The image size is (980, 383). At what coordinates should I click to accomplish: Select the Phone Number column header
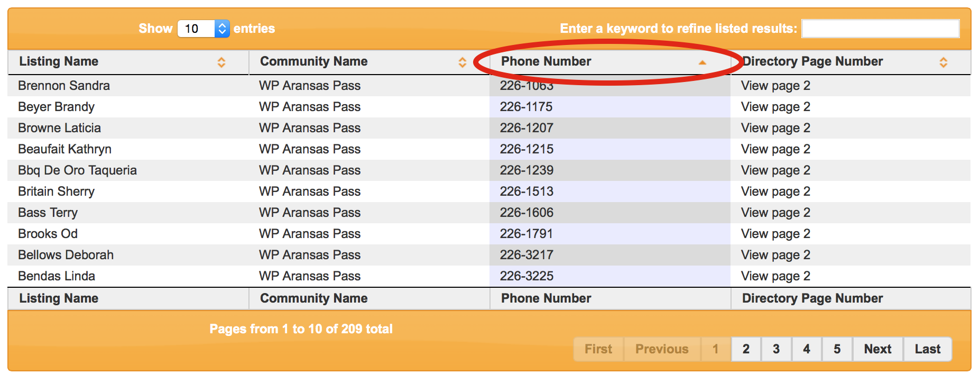click(x=546, y=61)
